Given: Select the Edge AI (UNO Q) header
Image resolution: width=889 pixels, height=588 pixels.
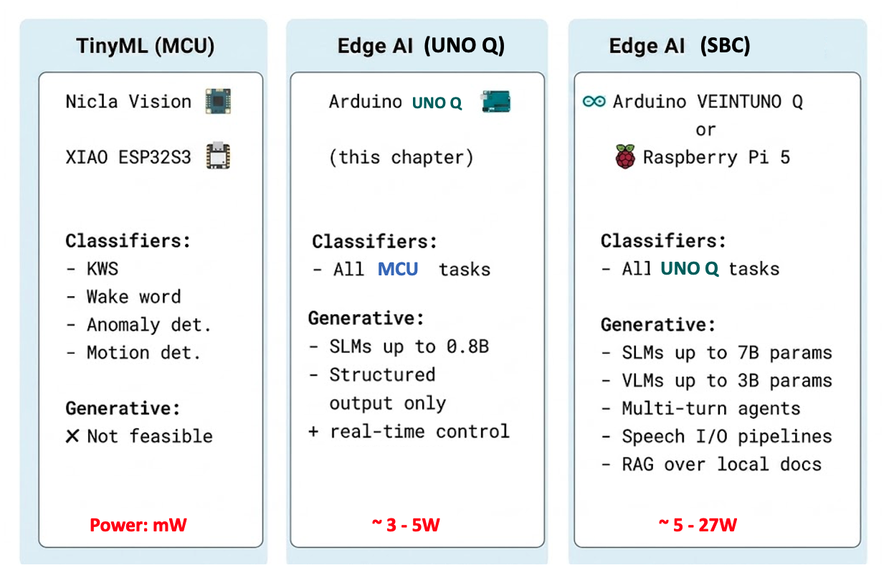Looking at the screenshot, I should 422,46.
